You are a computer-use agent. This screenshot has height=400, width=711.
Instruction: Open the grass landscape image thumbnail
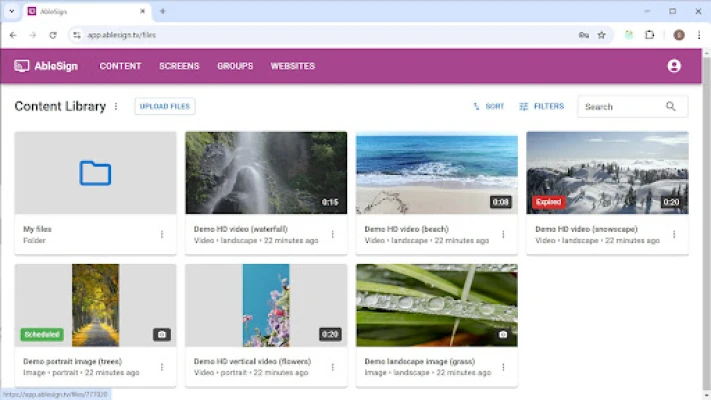pos(437,305)
